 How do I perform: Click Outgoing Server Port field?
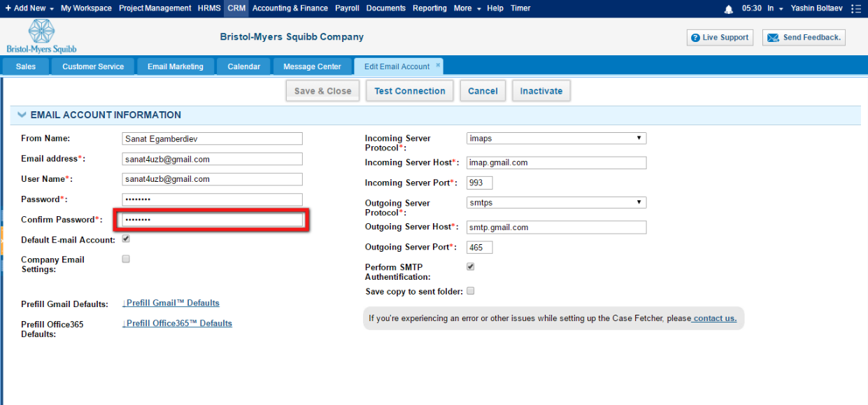click(x=479, y=248)
